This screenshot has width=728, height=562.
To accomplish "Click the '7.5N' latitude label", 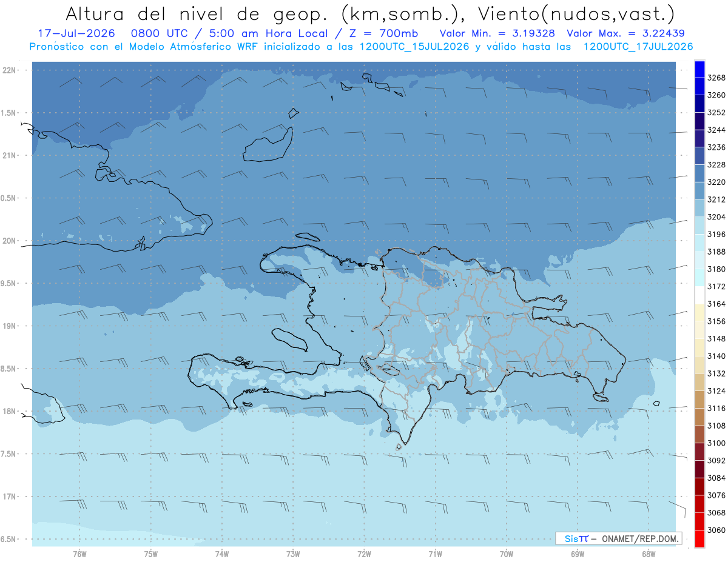I will [9, 453].
